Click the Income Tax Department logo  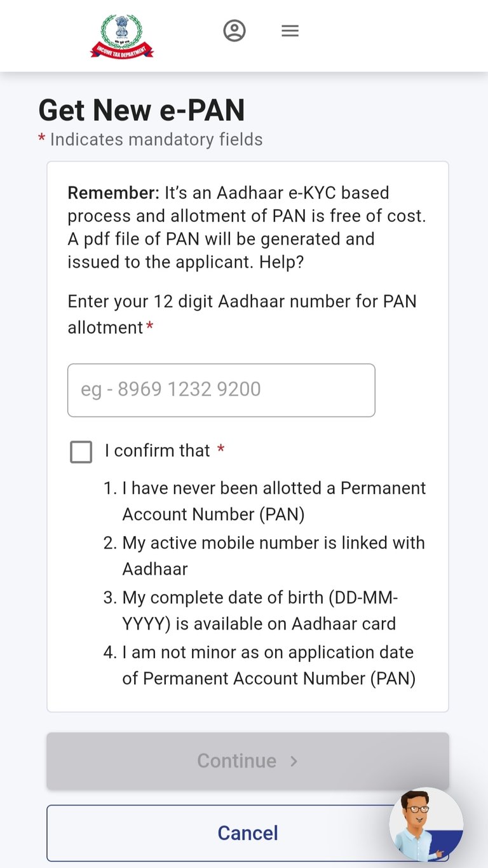pyautogui.click(x=122, y=36)
